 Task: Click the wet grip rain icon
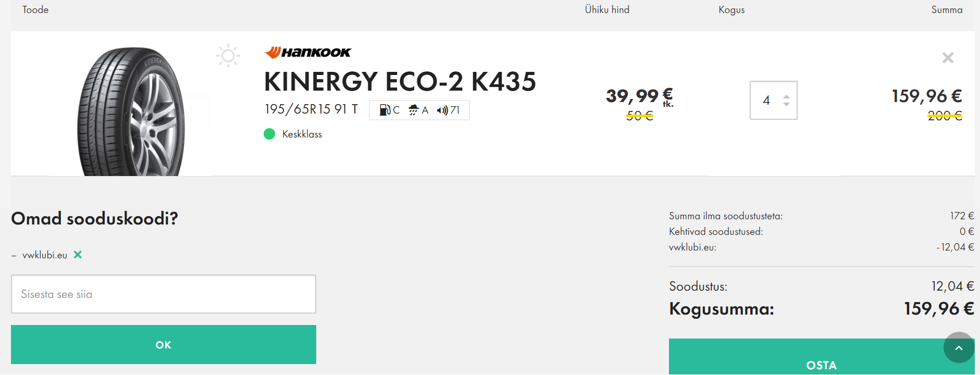[x=414, y=110]
